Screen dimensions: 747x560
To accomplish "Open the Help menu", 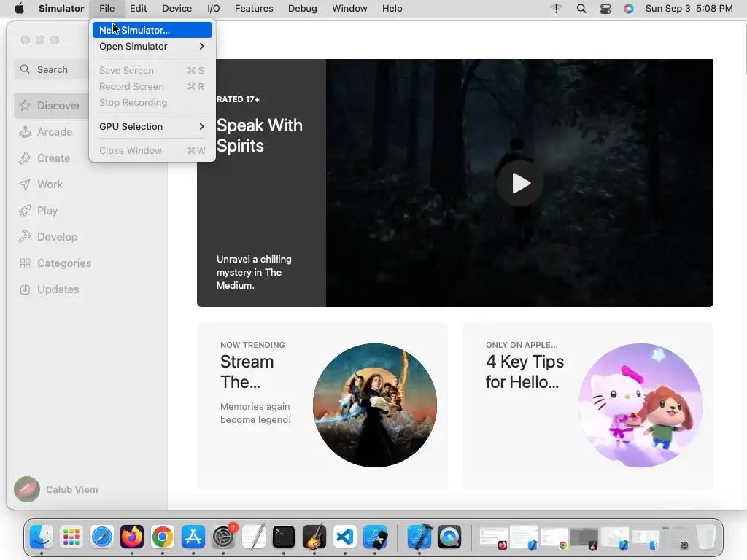I will [x=392, y=9].
